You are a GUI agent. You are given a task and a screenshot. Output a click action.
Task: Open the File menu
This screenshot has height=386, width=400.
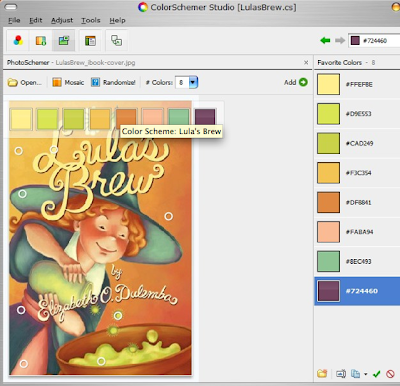pyautogui.click(x=14, y=20)
